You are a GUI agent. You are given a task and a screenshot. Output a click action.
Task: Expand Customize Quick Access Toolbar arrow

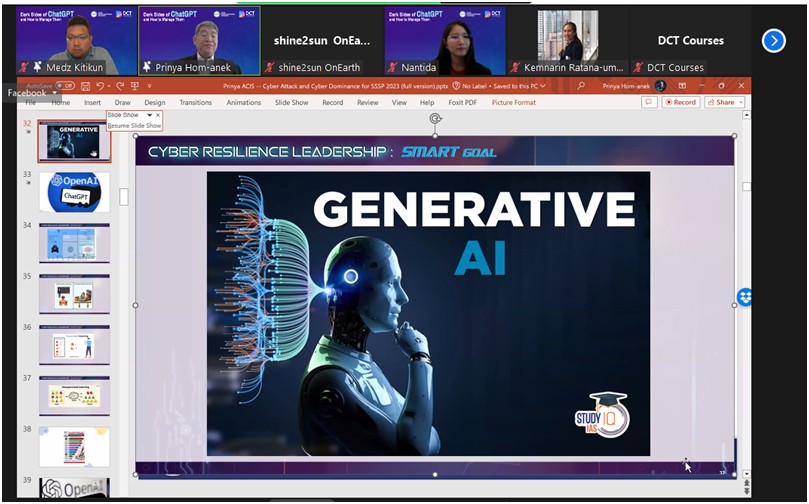point(149,87)
